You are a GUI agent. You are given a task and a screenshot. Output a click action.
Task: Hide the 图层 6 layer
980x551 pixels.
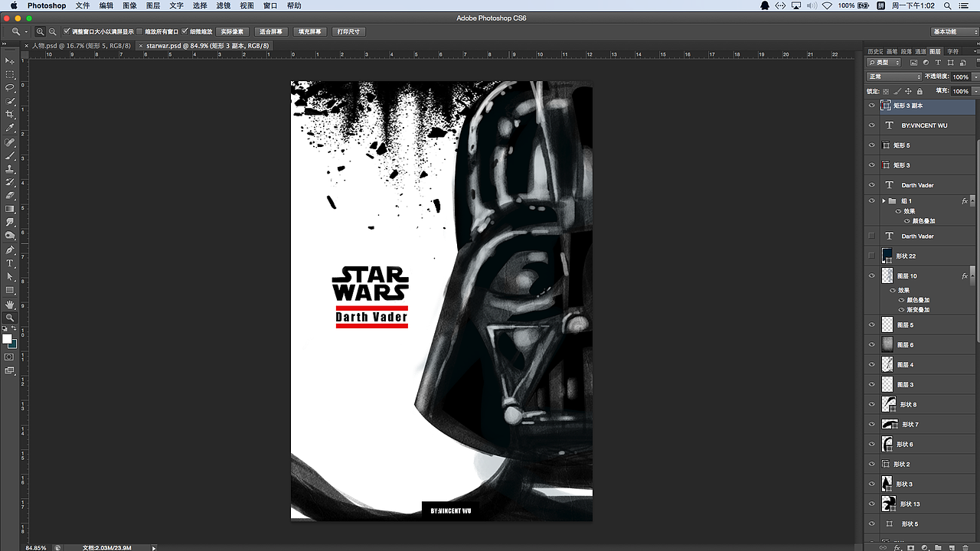click(871, 345)
